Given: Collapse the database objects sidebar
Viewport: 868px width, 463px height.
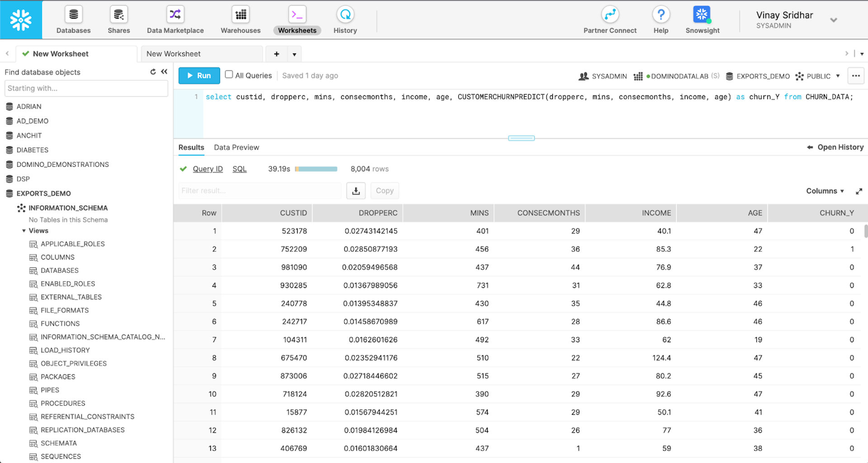Looking at the screenshot, I should tap(164, 72).
